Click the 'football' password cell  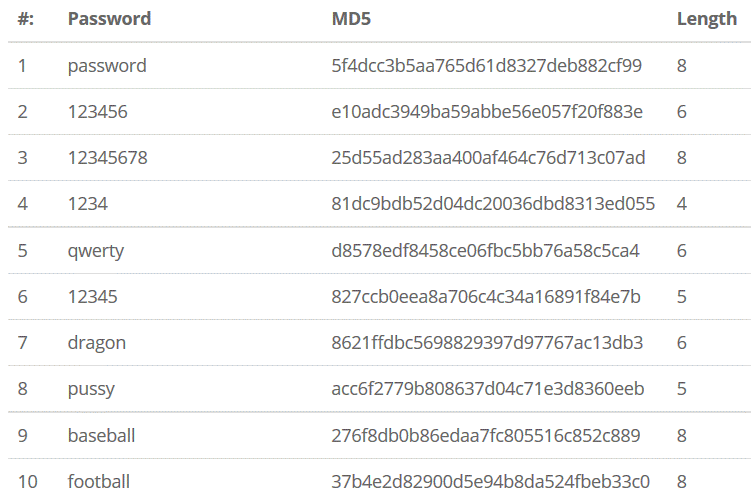[x=98, y=481]
